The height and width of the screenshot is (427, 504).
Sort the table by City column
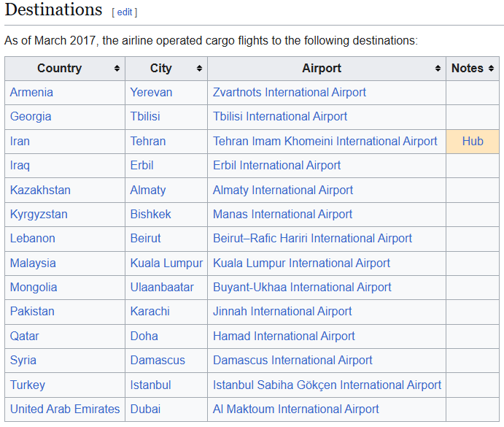(x=199, y=68)
